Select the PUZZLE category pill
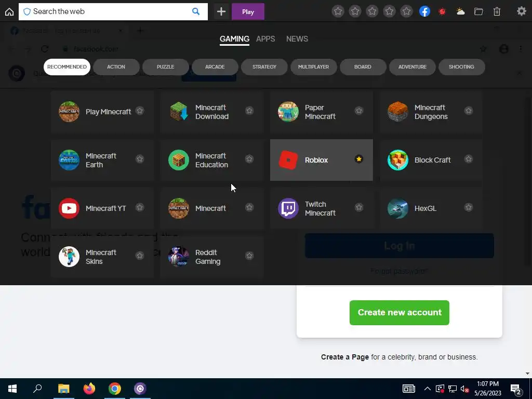The width and height of the screenshot is (532, 399). pyautogui.click(x=166, y=67)
